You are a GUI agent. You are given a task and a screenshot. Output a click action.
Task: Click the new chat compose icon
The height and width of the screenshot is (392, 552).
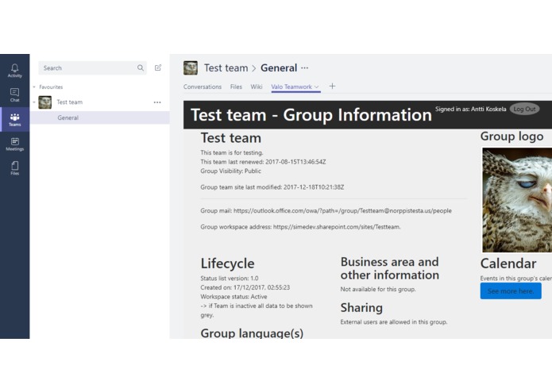coord(158,67)
